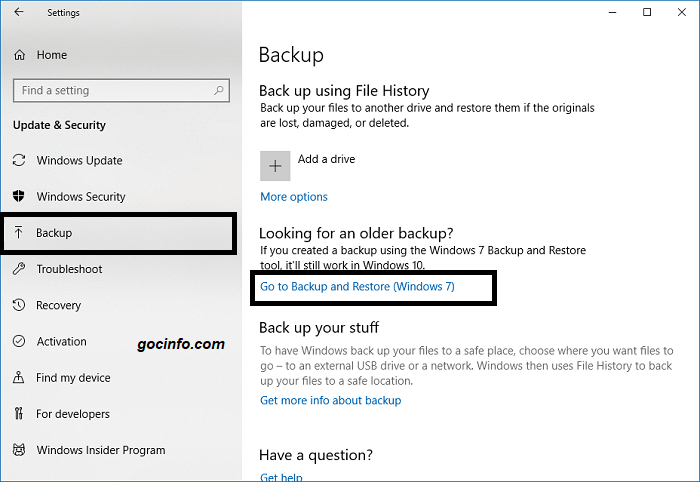Click the Recovery icon in sidebar
This screenshot has height=482, width=700.
(19, 306)
